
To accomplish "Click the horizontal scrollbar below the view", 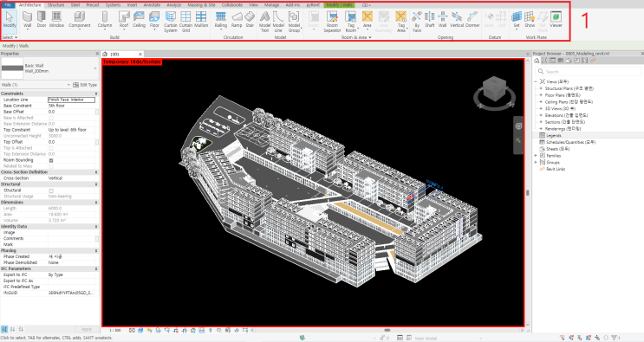I will pos(387,330).
